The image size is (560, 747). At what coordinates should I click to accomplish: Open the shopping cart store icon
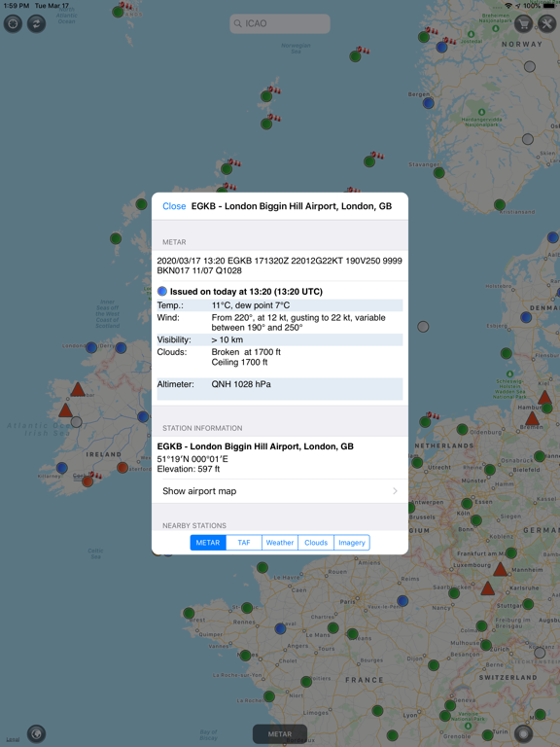[523, 23]
